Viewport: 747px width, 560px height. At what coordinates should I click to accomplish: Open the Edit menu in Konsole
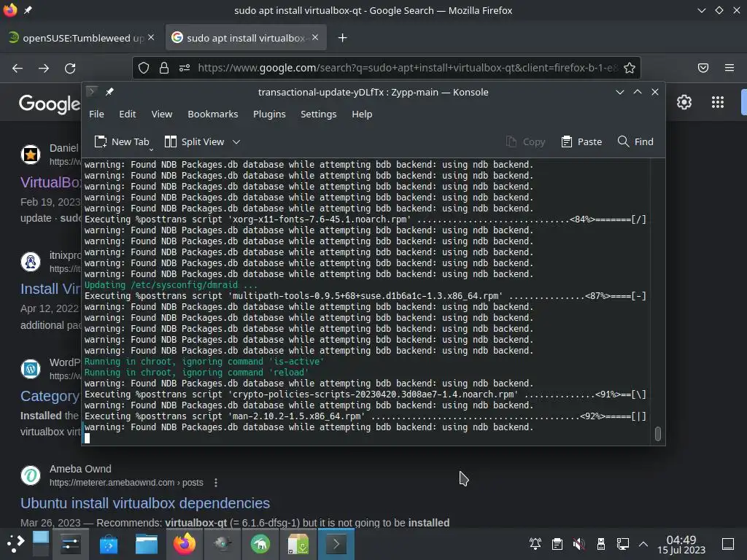tap(127, 114)
